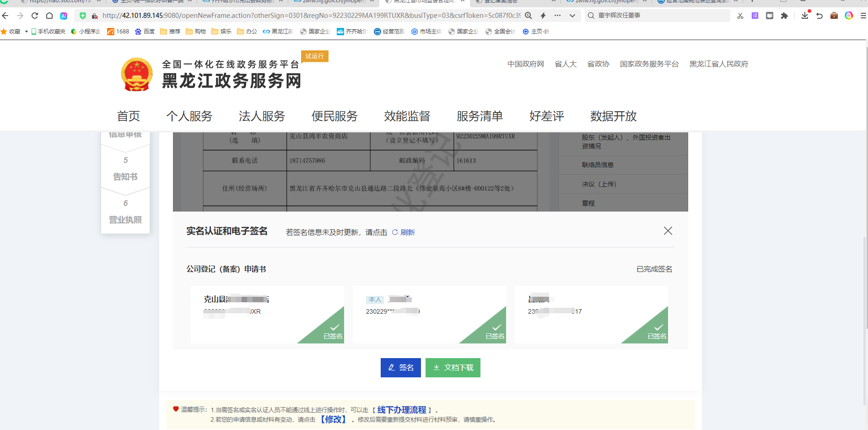
Task: Click the 【修改】 link in the tips
Action: tap(334, 419)
